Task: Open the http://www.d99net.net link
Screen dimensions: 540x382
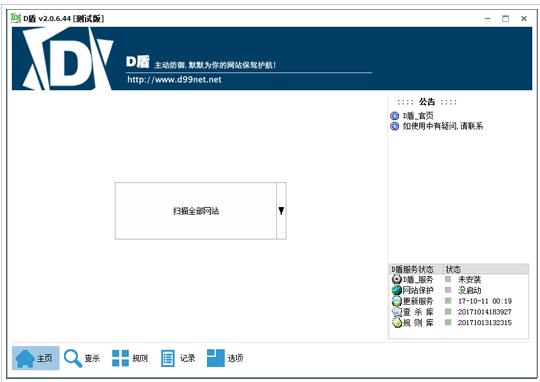Action: pyautogui.click(x=174, y=80)
